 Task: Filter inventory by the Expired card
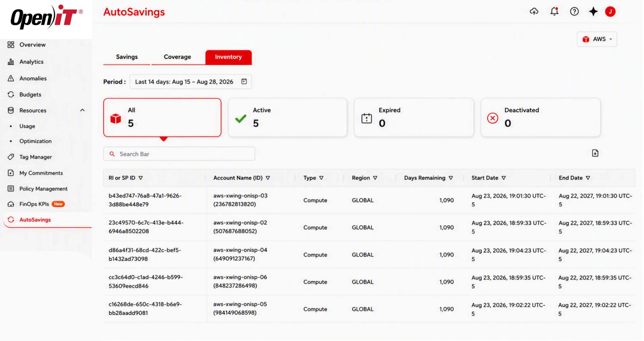(x=414, y=118)
